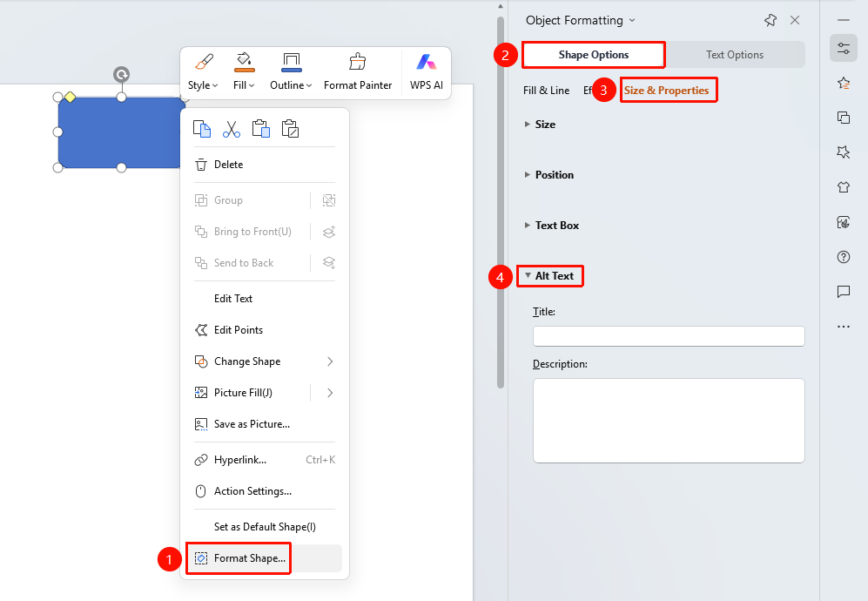Expand the Position section
868x601 pixels.
click(548, 175)
